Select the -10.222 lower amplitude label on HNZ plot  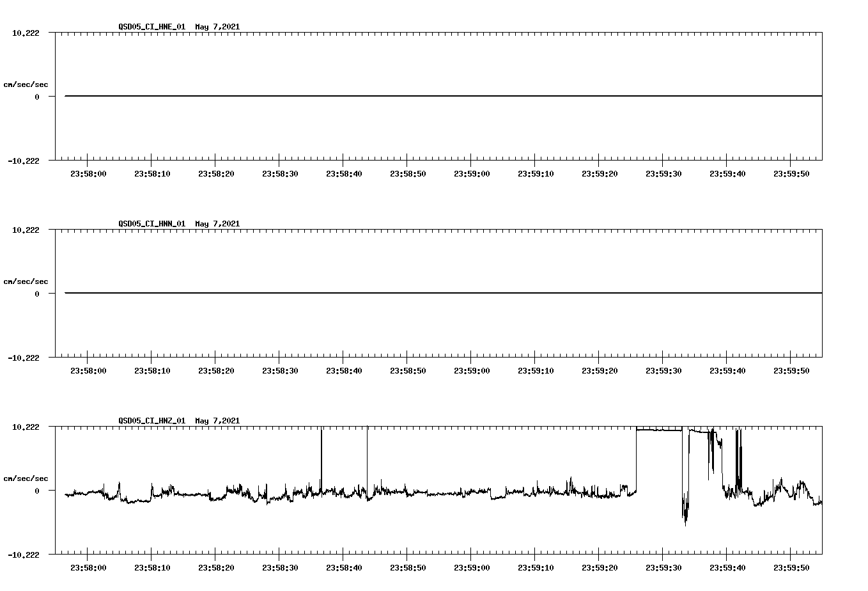point(24,555)
